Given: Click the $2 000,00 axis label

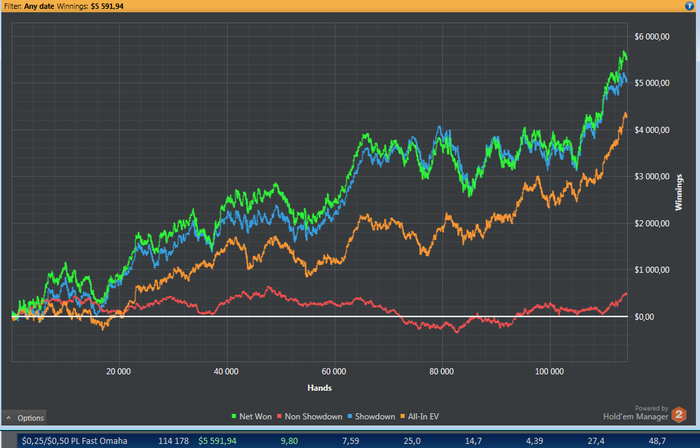Looking at the screenshot, I should tap(652, 223).
